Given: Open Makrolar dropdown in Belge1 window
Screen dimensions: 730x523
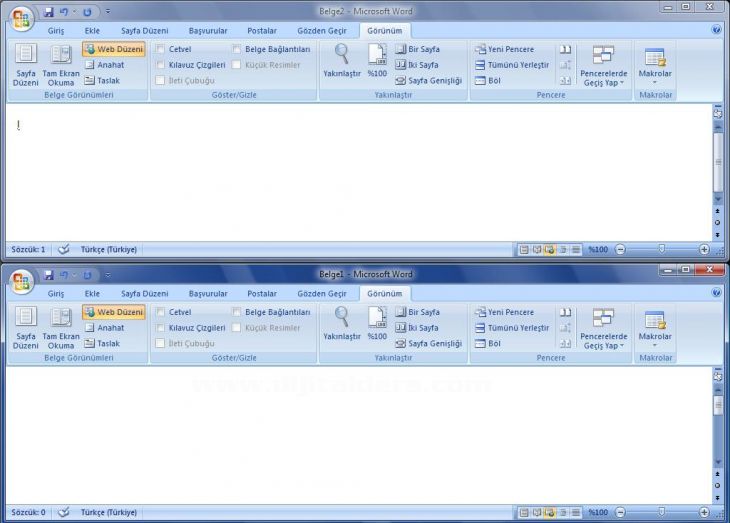Looking at the screenshot, I should [x=655, y=327].
